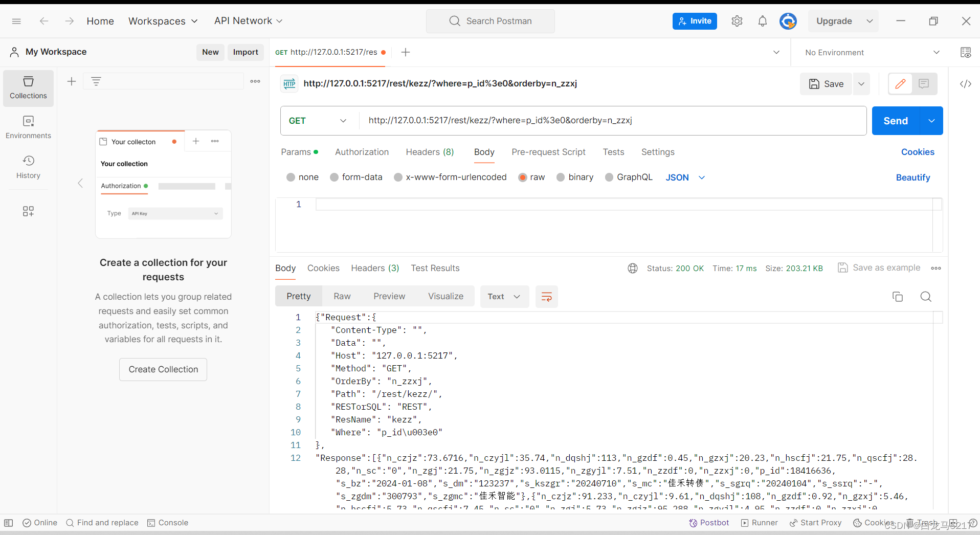Expand the Upgrade dropdown arrow
Image resolution: width=980 pixels, height=535 pixels.
[x=869, y=21]
